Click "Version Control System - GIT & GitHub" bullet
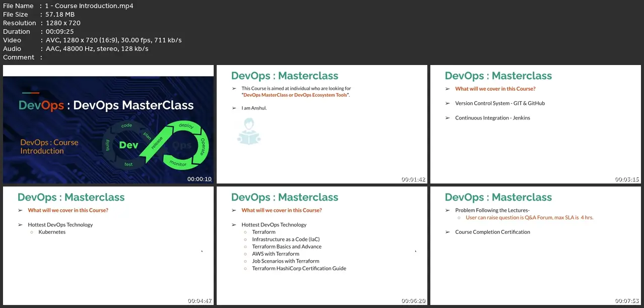This screenshot has width=644, height=308. [x=500, y=103]
